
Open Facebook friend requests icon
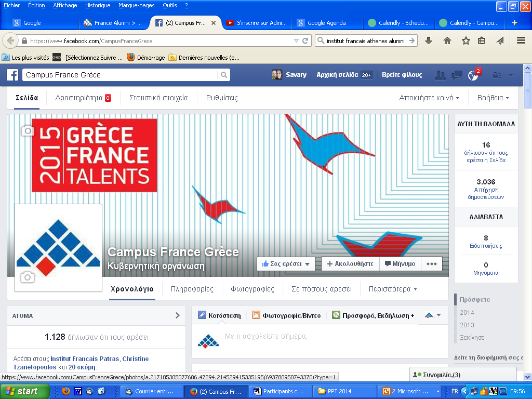pyautogui.click(x=441, y=75)
